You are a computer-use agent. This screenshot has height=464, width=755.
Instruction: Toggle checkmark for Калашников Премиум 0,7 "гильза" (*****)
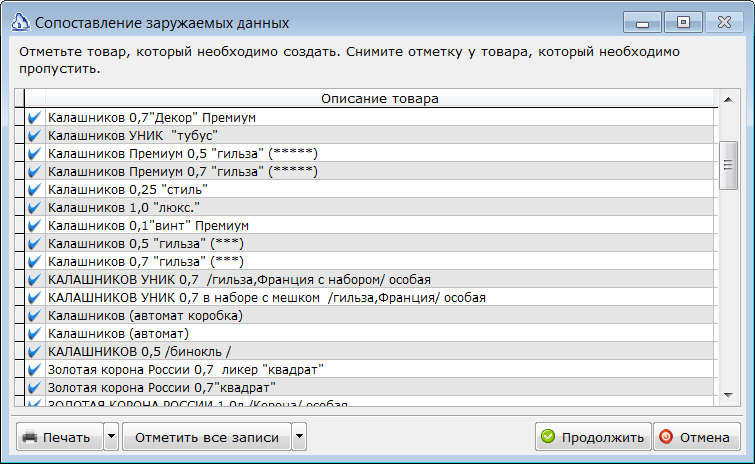[35, 171]
